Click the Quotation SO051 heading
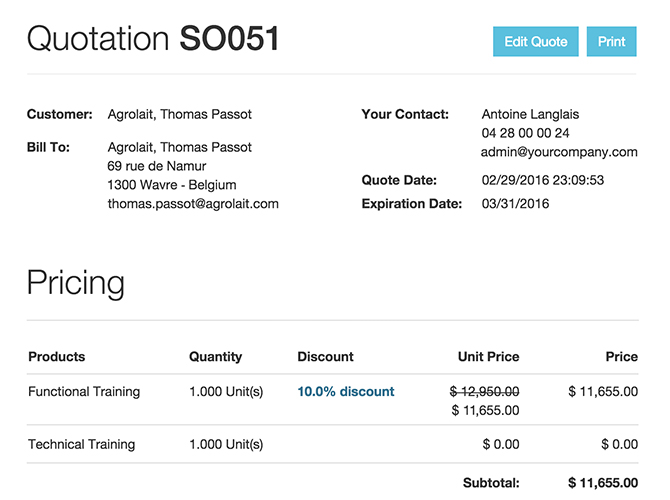Viewport: 670px width, 500px height. click(x=153, y=39)
